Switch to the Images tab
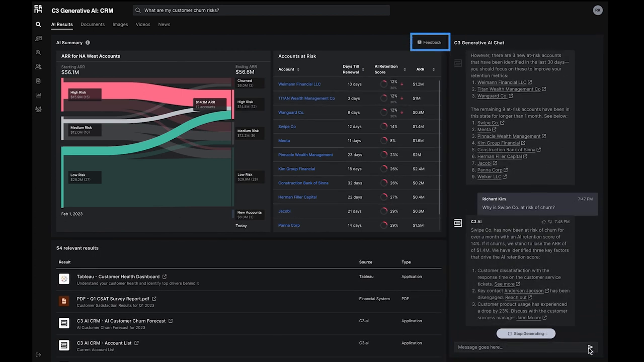Viewport: 644px width, 362px height. coord(120,24)
